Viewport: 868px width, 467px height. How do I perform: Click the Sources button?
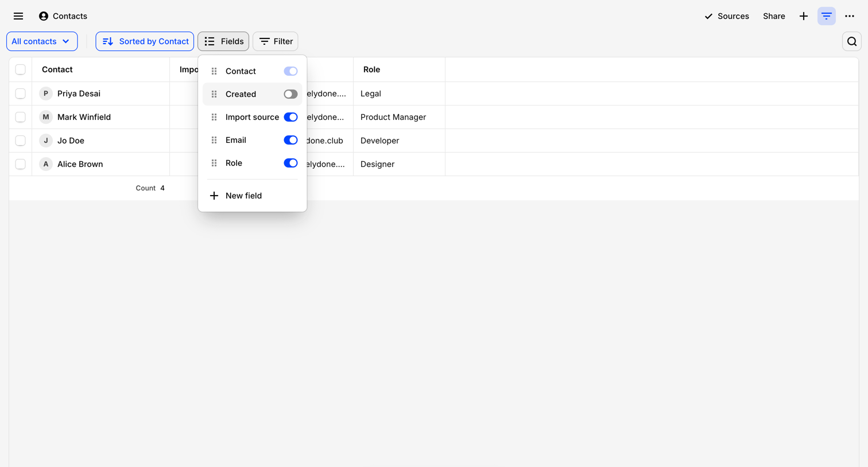point(727,16)
